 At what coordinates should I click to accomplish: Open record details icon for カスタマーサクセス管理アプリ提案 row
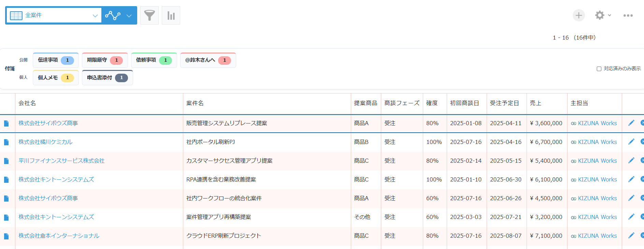coord(6,161)
